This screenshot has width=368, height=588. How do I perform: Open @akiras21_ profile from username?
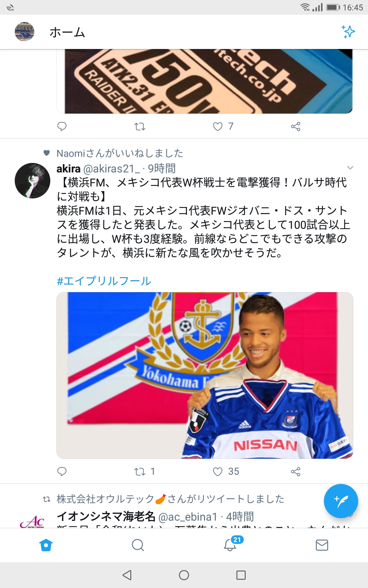112,168
